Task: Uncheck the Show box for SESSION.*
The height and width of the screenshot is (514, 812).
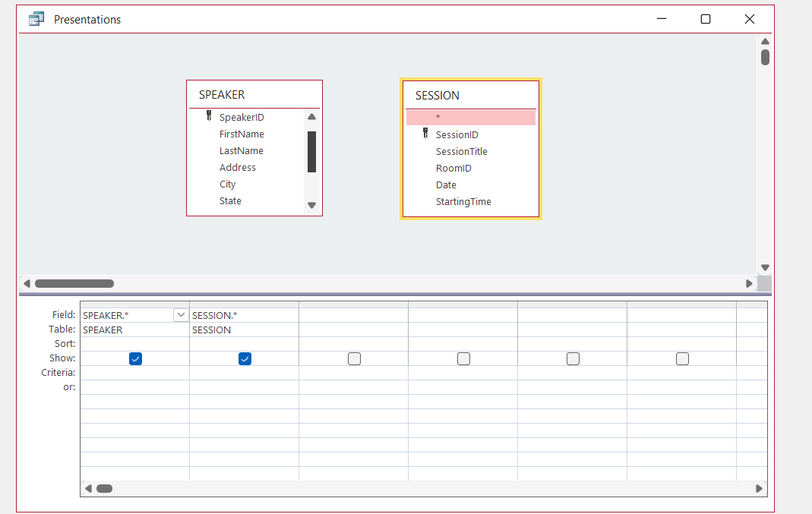Action: coord(245,358)
